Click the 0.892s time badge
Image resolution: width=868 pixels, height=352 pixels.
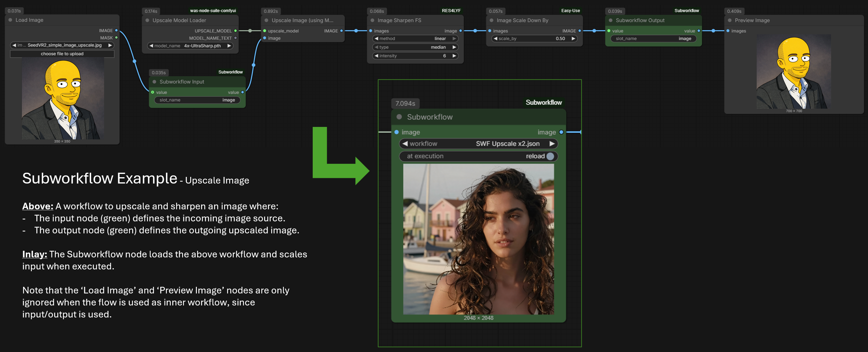tap(271, 11)
